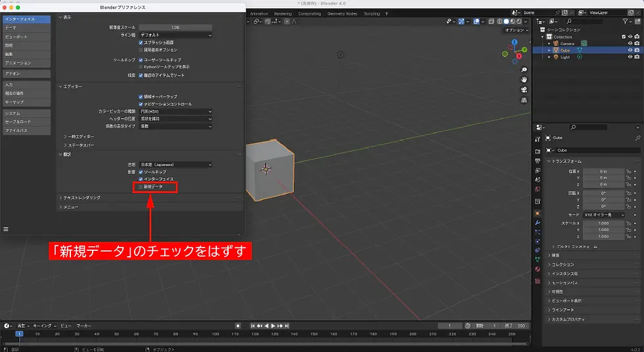The width and height of the screenshot is (644, 352).
Task: Open the Object Data green triangle tab
Action: [538, 259]
